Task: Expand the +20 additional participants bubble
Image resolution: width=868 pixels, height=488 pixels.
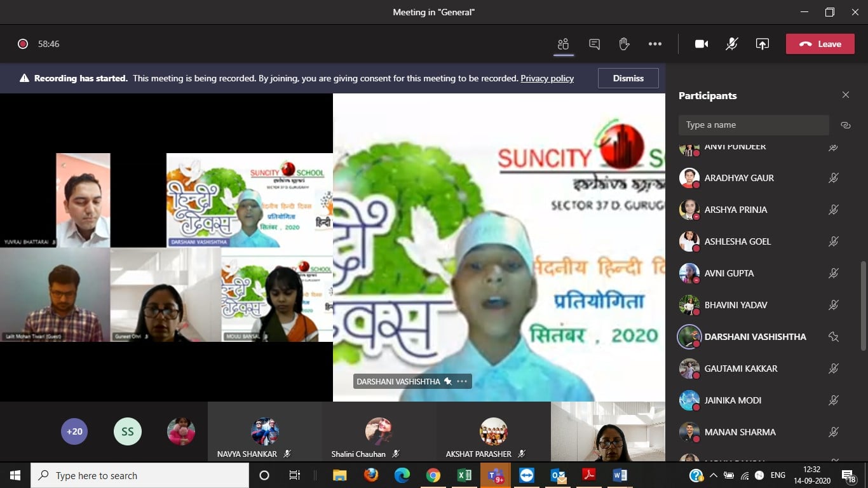Action: 74,431
